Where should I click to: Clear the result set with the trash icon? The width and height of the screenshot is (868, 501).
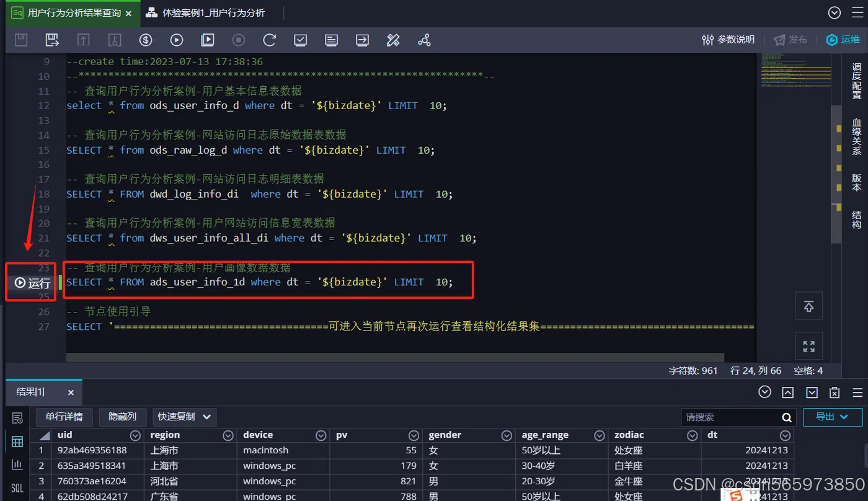tap(834, 392)
